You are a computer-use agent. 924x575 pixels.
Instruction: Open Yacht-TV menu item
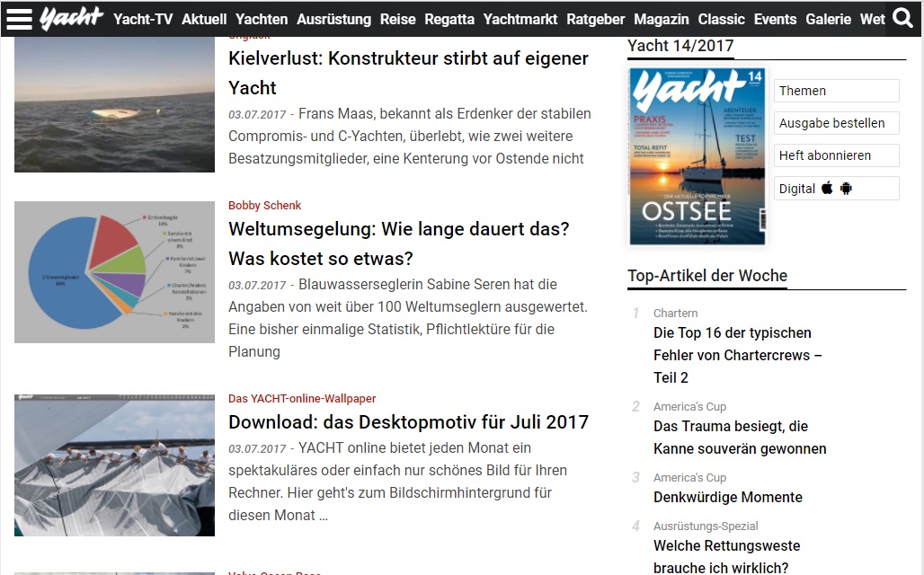pyautogui.click(x=143, y=20)
